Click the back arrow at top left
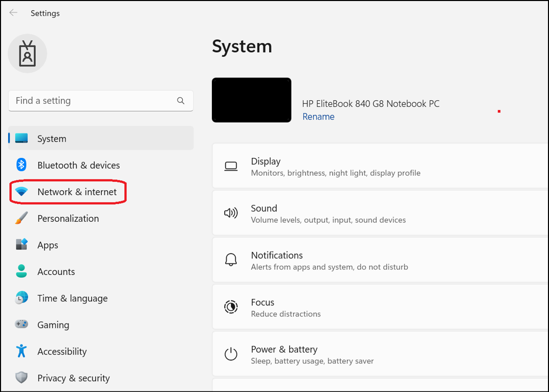The width and height of the screenshot is (549, 392). [13, 13]
